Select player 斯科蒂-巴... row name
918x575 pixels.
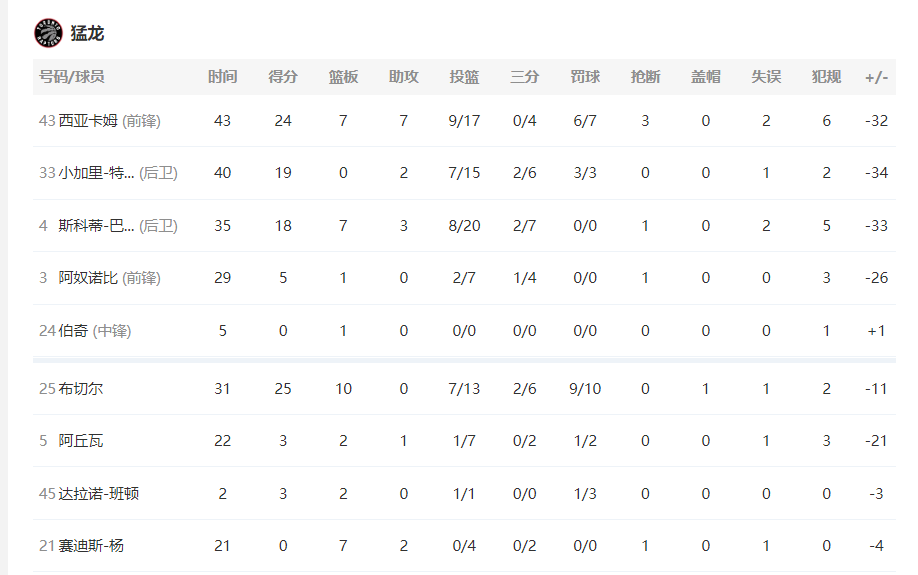96,225
